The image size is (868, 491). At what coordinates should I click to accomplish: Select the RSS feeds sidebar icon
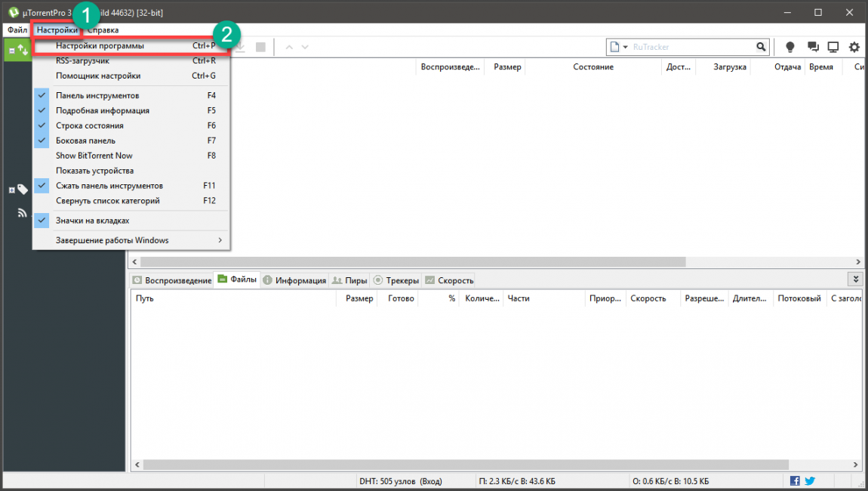[23, 214]
